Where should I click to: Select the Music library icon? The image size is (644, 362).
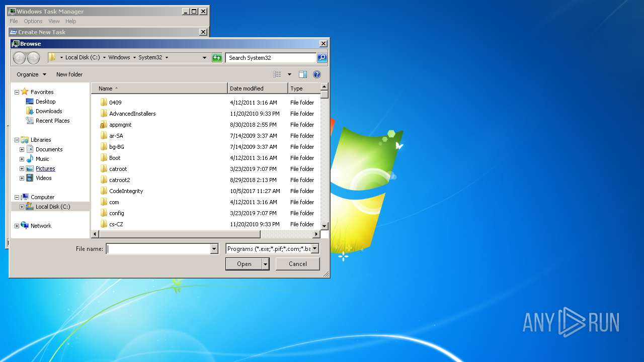[x=30, y=159]
